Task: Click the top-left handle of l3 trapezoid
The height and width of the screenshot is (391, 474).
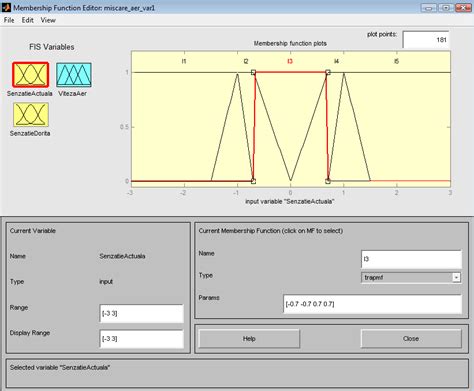Action: click(x=254, y=72)
